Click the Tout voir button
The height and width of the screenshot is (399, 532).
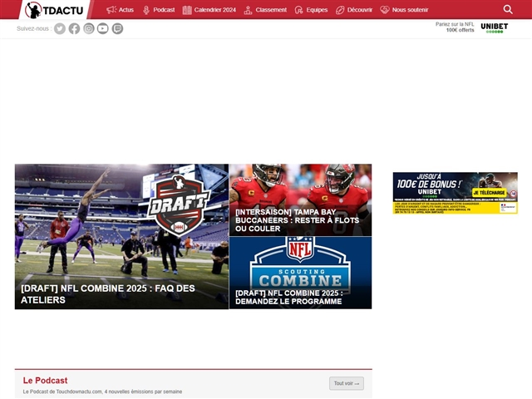(x=347, y=383)
